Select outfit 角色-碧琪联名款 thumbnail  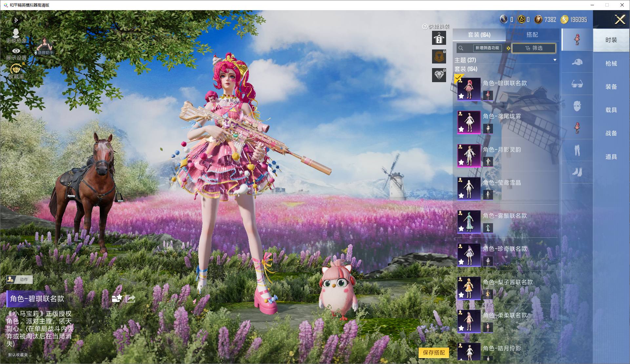click(x=469, y=89)
